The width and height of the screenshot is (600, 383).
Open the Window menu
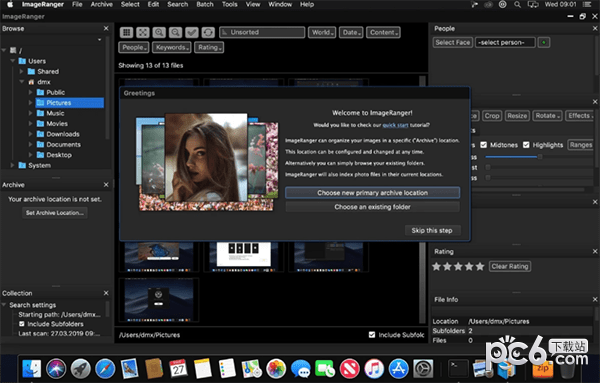click(280, 5)
